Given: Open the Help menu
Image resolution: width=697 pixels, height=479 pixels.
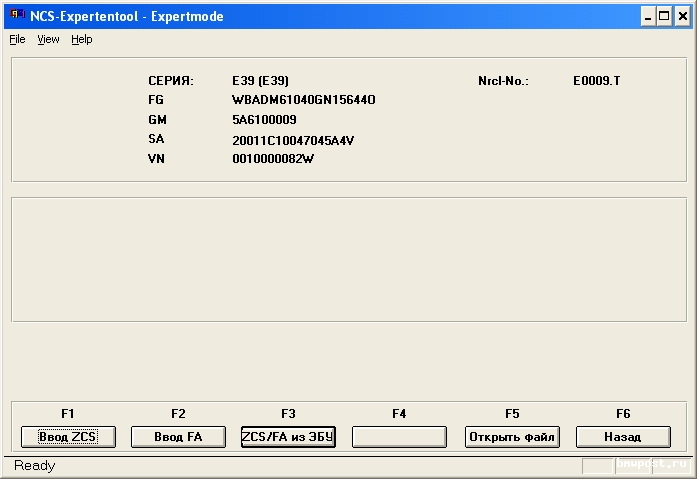Looking at the screenshot, I should click(x=81, y=39).
